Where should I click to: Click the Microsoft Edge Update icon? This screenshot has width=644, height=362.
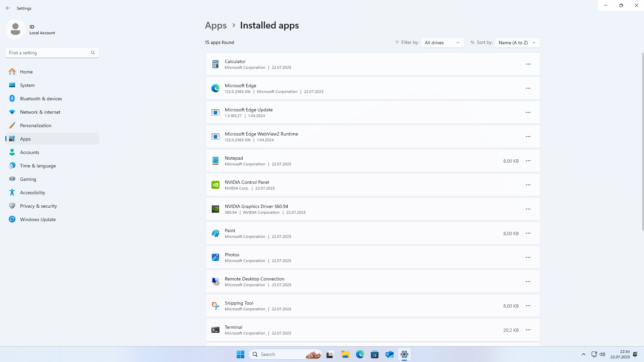[215, 112]
